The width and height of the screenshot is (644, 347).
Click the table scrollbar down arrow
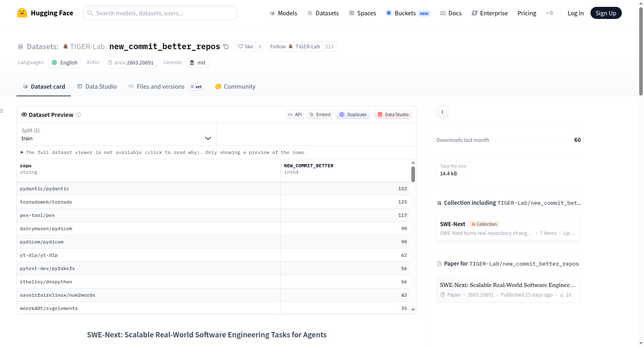click(x=413, y=310)
